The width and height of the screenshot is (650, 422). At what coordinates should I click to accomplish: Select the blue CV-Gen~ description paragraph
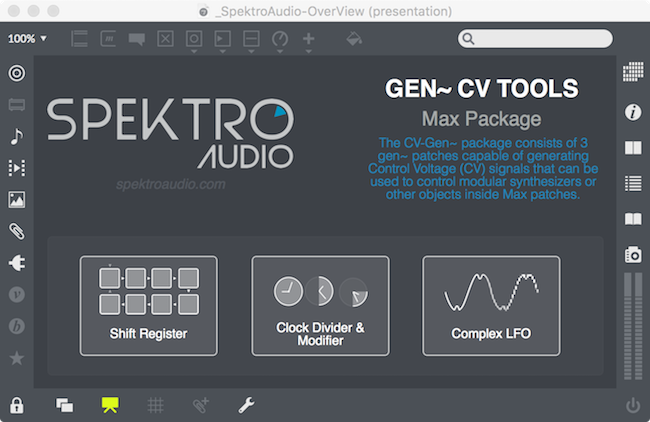pos(483,169)
